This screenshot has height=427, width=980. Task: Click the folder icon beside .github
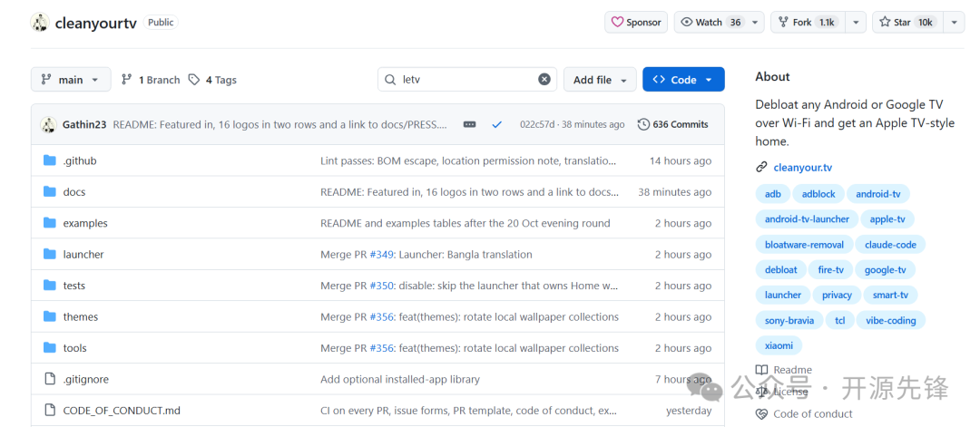pos(50,160)
